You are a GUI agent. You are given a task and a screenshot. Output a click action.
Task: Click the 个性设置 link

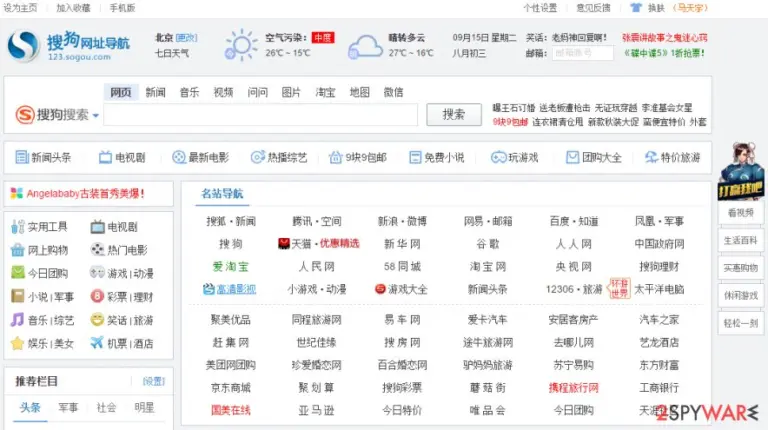pyautogui.click(x=540, y=8)
